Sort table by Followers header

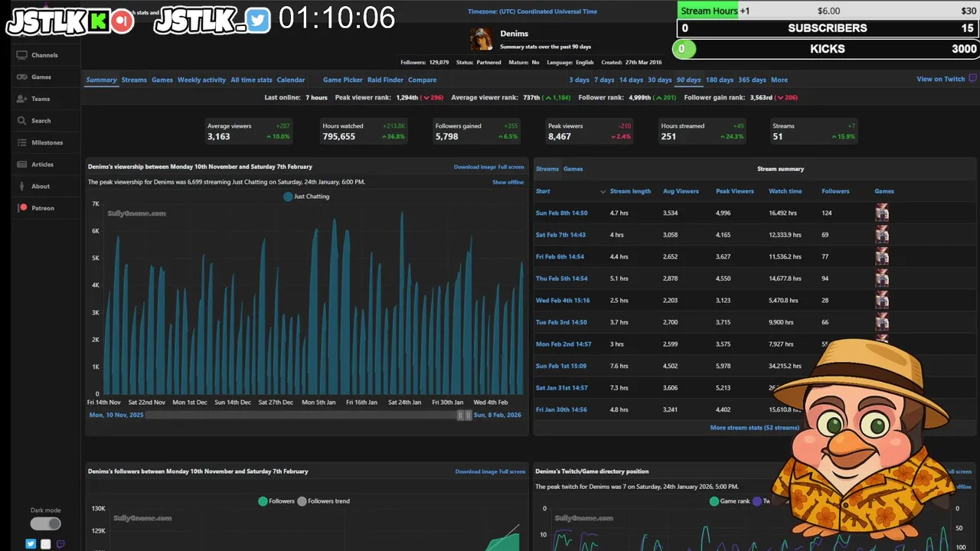(835, 191)
